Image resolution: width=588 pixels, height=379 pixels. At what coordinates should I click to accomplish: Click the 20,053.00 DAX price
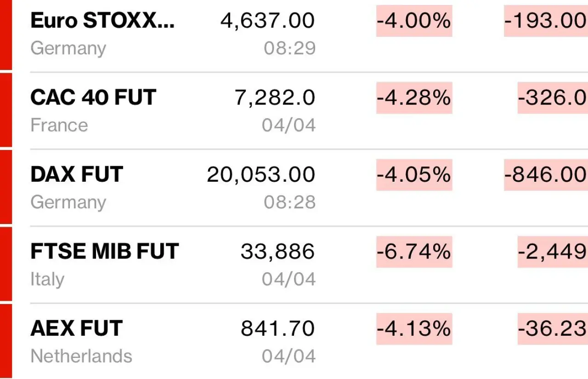click(x=261, y=175)
